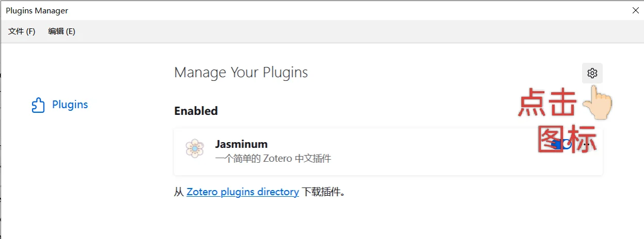Click the Plugins Manager title bar text
644x239 pixels.
click(x=37, y=10)
